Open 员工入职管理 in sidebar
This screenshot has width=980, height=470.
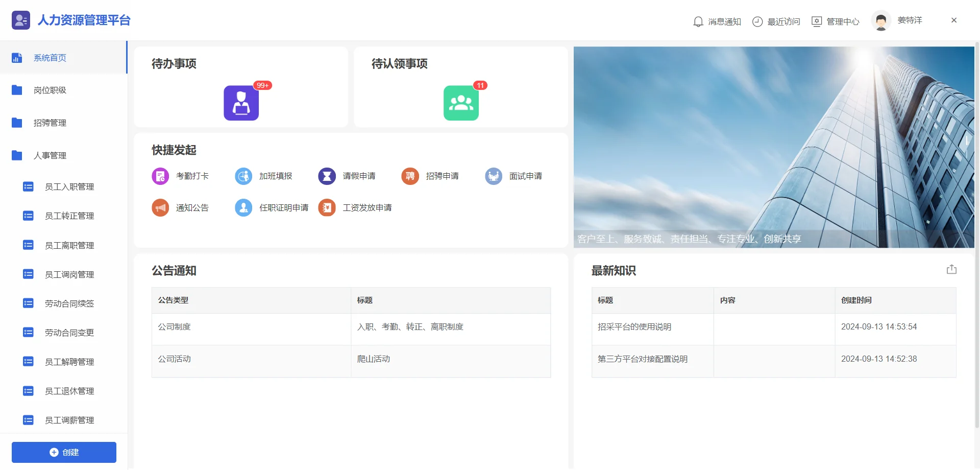63,187
